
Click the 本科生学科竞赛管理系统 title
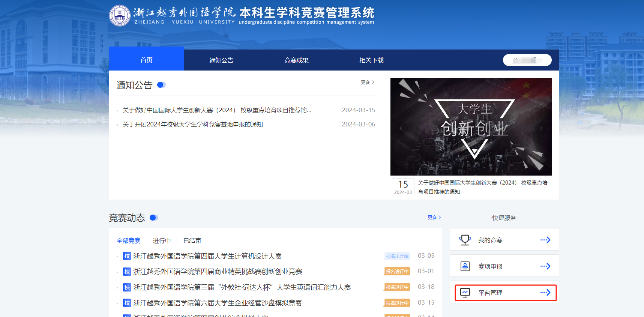click(307, 13)
